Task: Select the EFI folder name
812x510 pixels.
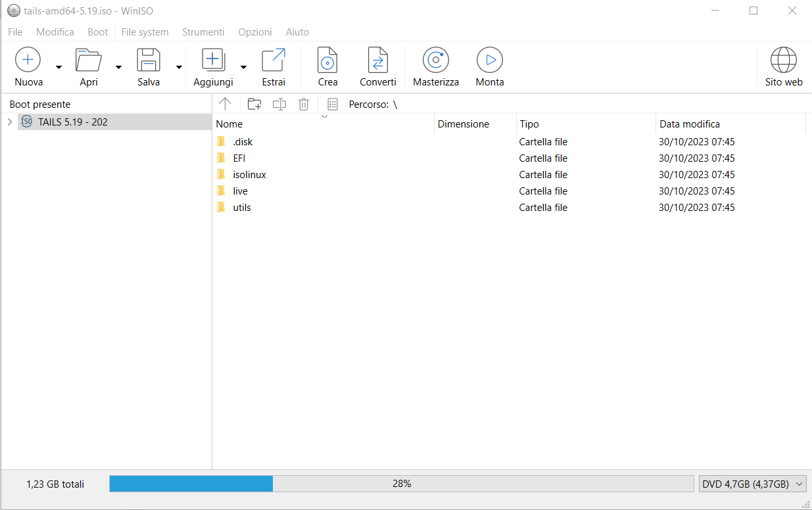Action: [x=239, y=158]
